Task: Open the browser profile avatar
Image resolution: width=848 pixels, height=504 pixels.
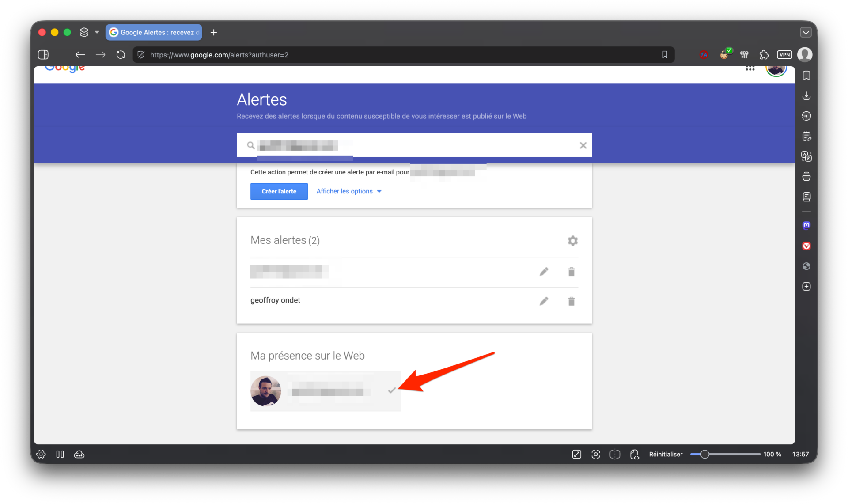Action: (x=805, y=55)
